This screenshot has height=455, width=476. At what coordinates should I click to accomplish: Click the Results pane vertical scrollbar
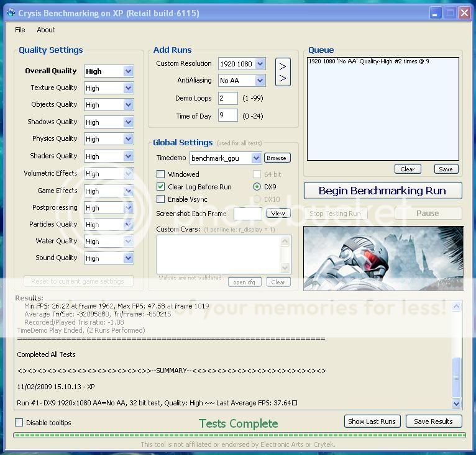(x=457, y=354)
